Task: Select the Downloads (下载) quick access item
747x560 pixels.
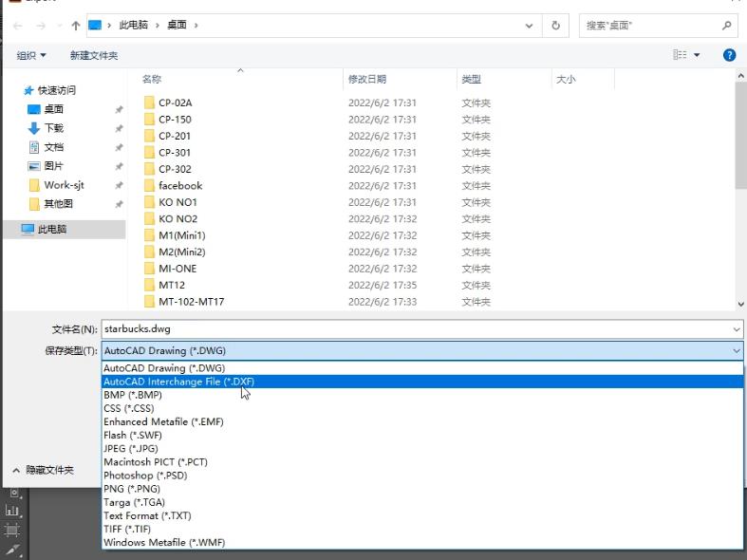Action: (53, 128)
